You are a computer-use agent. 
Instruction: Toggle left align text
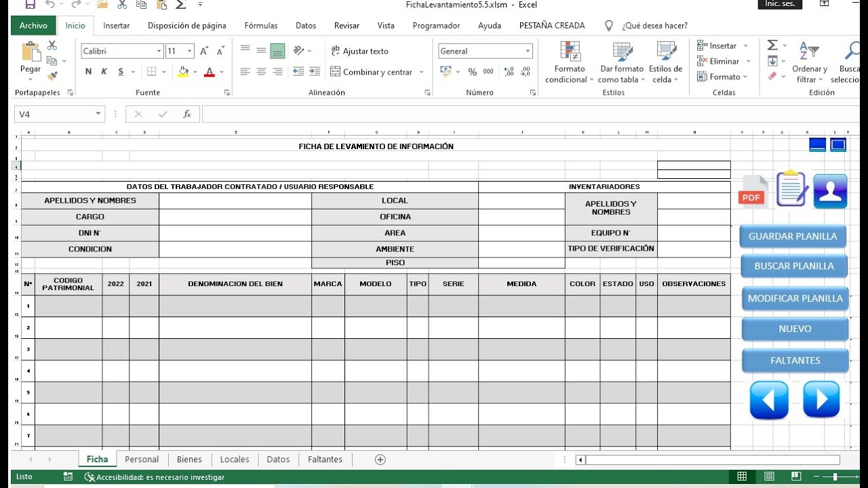[x=245, y=71]
